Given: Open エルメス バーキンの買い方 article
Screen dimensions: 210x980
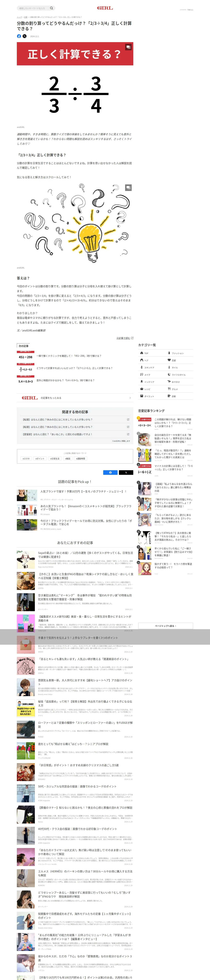Looking at the screenshot, I should click(75, 878).
